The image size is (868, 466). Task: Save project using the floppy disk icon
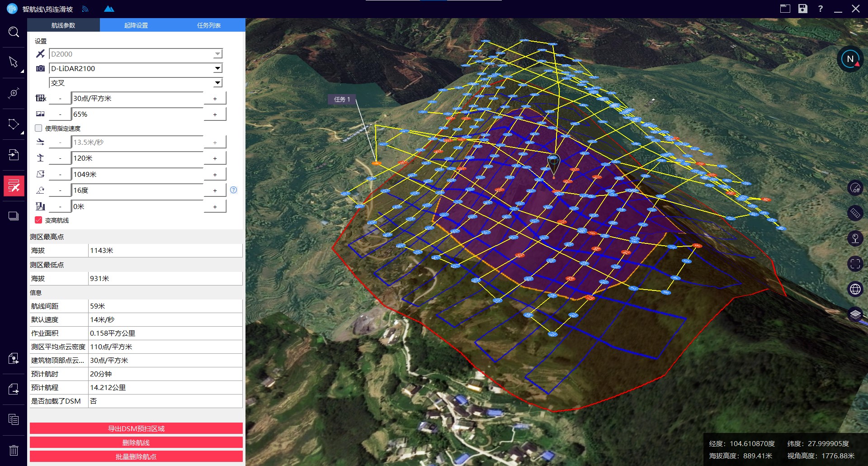802,9
